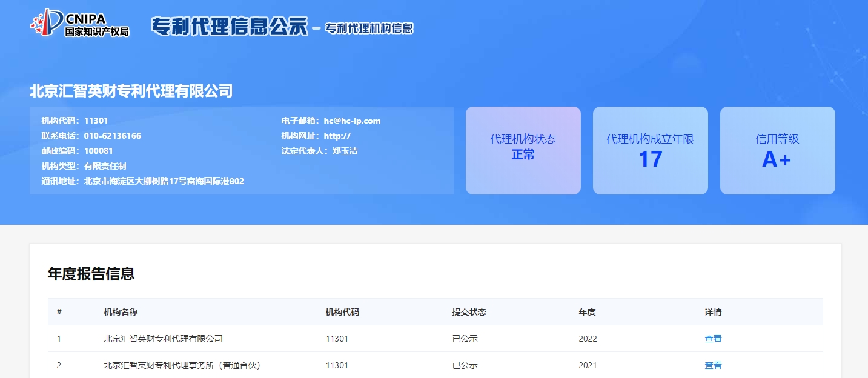Click the address 北京市海淀区大柳树路17号富海国际港802

pyautogui.click(x=164, y=181)
